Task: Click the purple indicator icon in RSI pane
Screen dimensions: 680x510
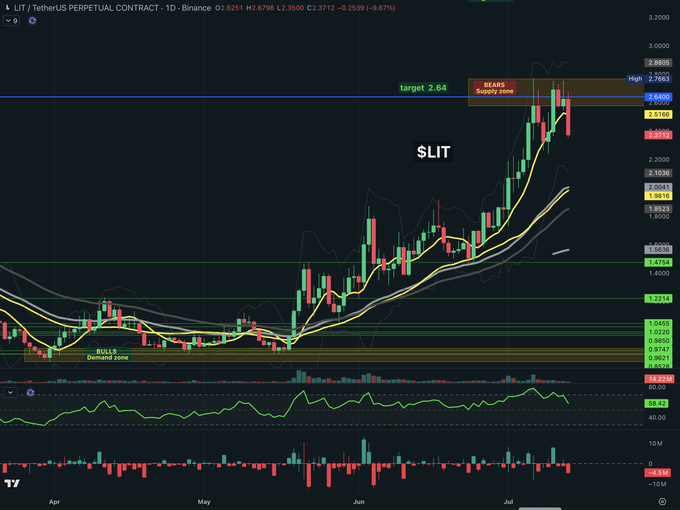Action: [x=30, y=392]
